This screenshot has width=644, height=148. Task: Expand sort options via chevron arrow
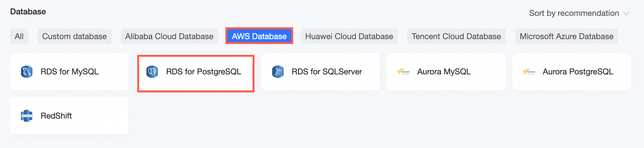point(626,14)
